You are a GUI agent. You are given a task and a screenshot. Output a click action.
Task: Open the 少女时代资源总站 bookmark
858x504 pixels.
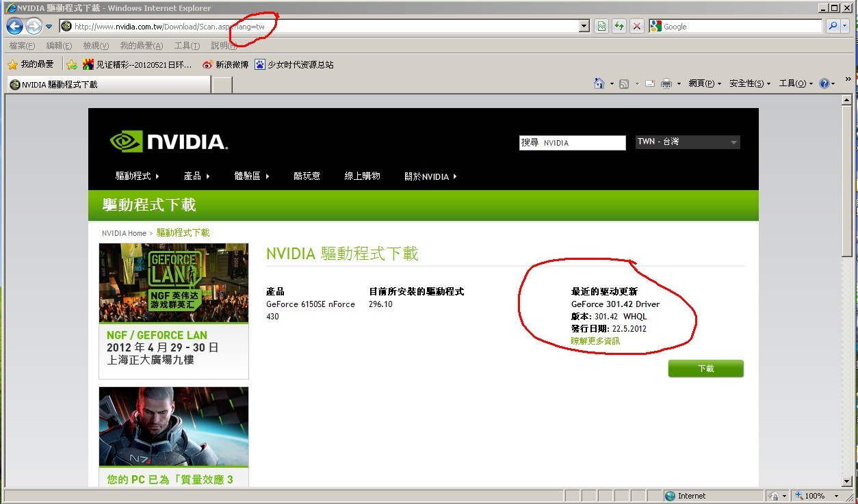(294, 64)
